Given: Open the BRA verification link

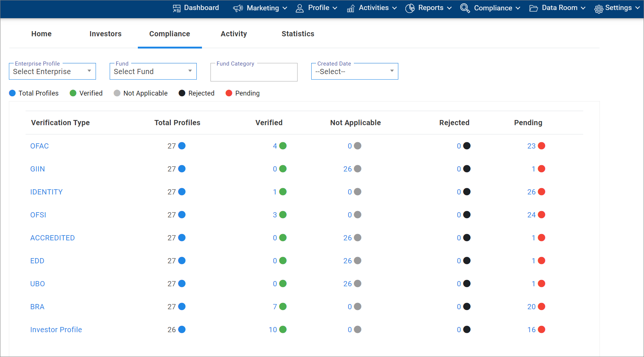Looking at the screenshot, I should 37,307.
